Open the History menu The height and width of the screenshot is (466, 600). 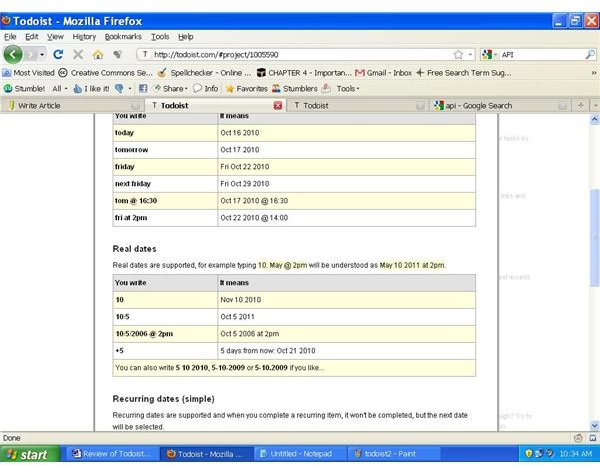tap(84, 37)
